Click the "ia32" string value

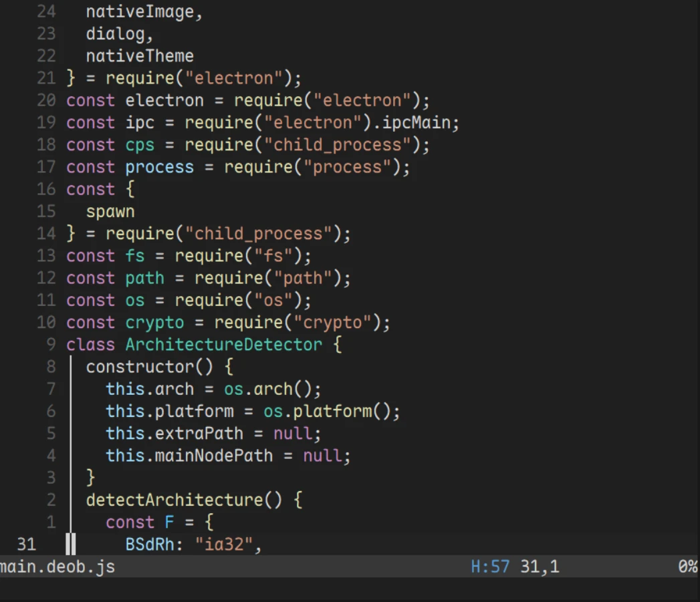coord(224,545)
